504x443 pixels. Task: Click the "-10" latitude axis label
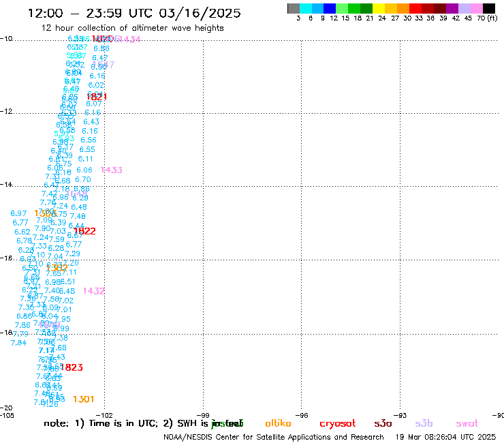click(6, 39)
